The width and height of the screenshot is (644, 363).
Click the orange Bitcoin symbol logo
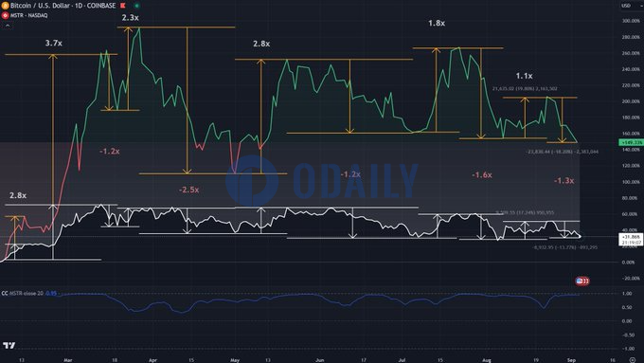pos(6,6)
